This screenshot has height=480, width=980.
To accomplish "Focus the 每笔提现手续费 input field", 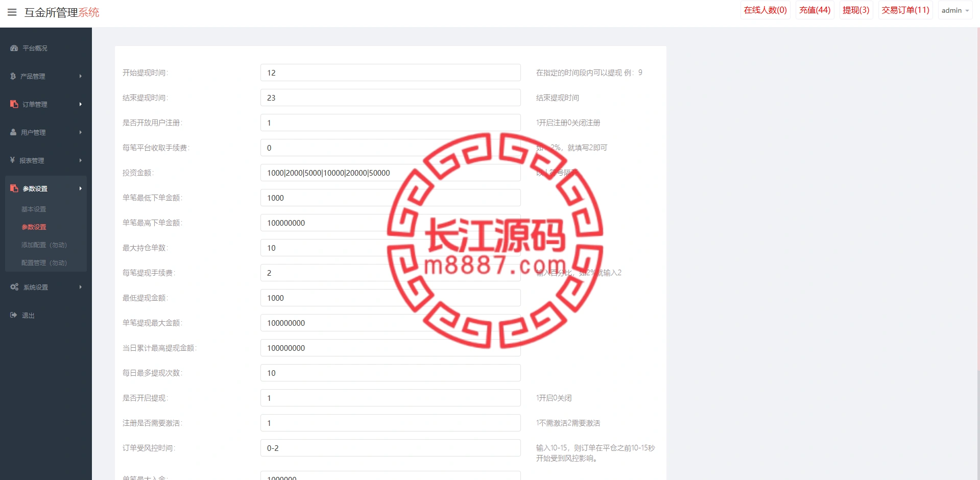I will [390, 273].
